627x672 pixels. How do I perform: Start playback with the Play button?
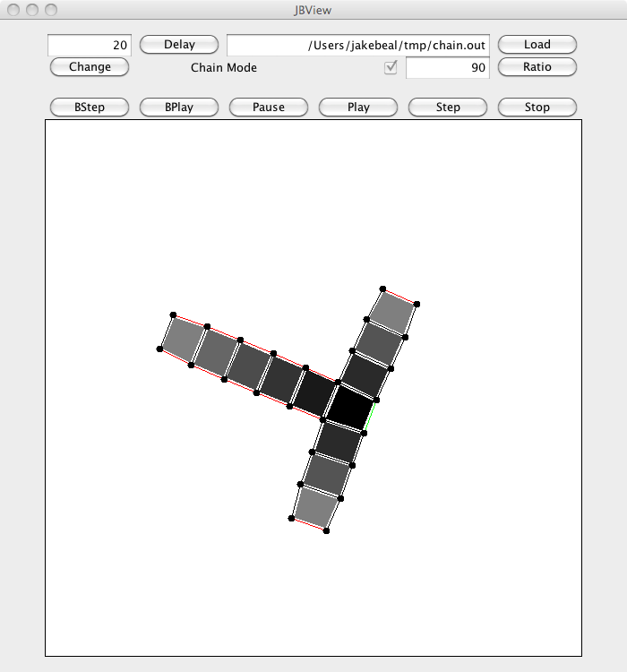coord(358,108)
